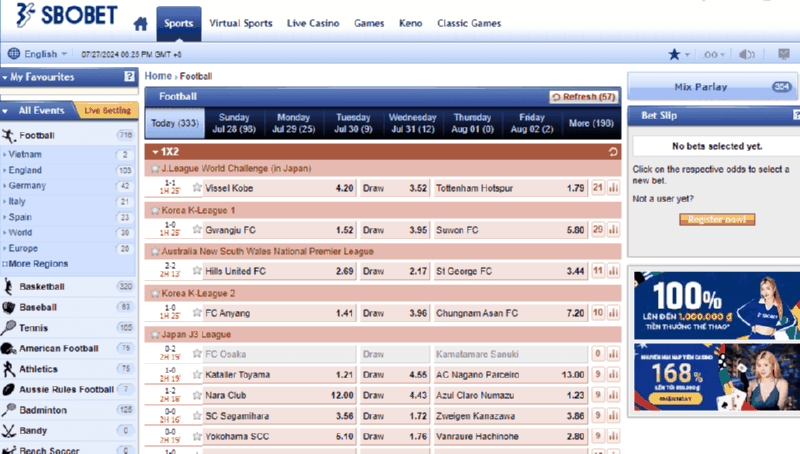Favourite the Vissel Kobe match star
Image resolution: width=800 pixels, height=454 pixels.
(x=197, y=188)
